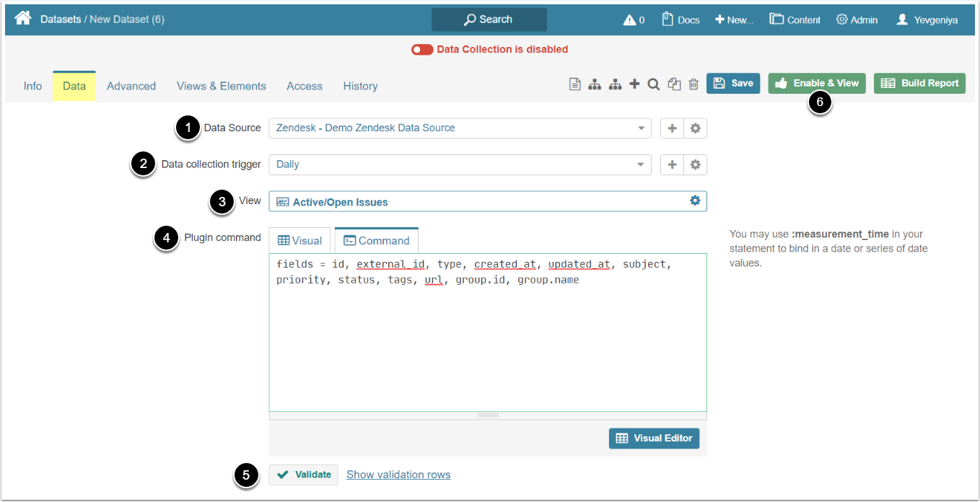
Task: Grab the command editor resize handle
Action: coord(488,415)
